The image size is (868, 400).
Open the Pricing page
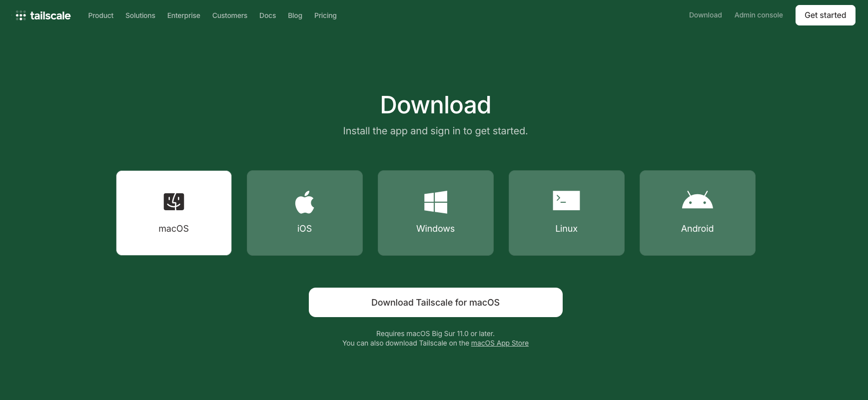(x=325, y=15)
